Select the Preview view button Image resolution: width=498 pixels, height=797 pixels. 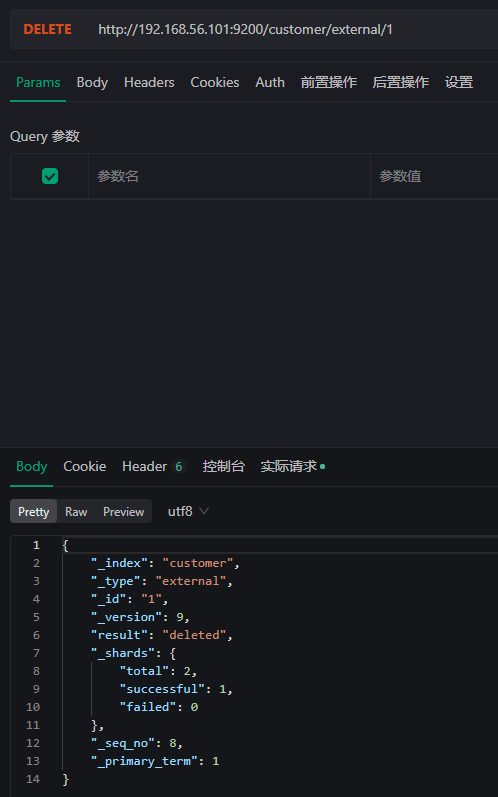click(123, 511)
